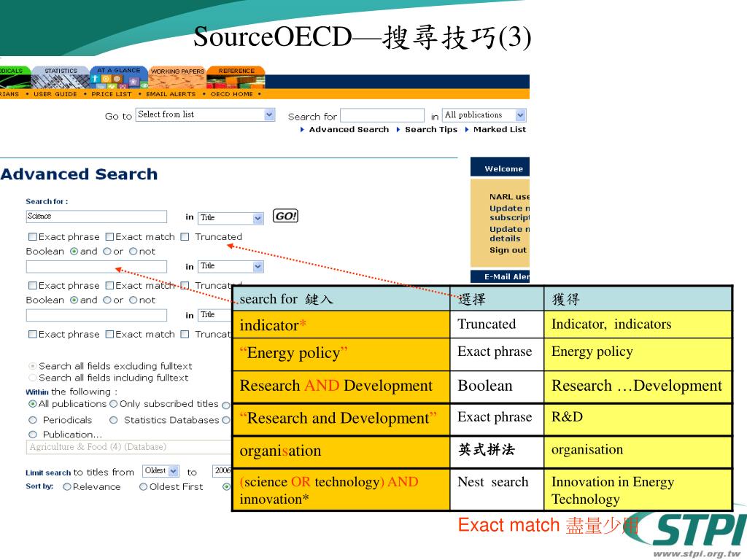Check Exact match under the second search field
The image size is (747, 560).
point(109,285)
